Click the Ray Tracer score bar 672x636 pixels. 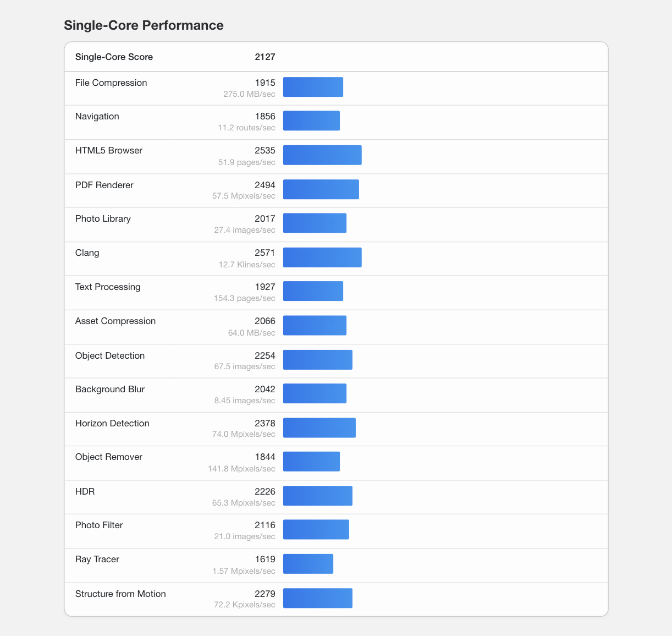pyautogui.click(x=308, y=564)
